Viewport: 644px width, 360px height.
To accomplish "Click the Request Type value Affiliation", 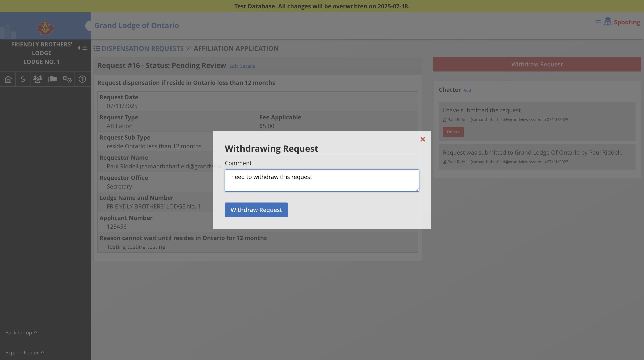I will [119, 126].
